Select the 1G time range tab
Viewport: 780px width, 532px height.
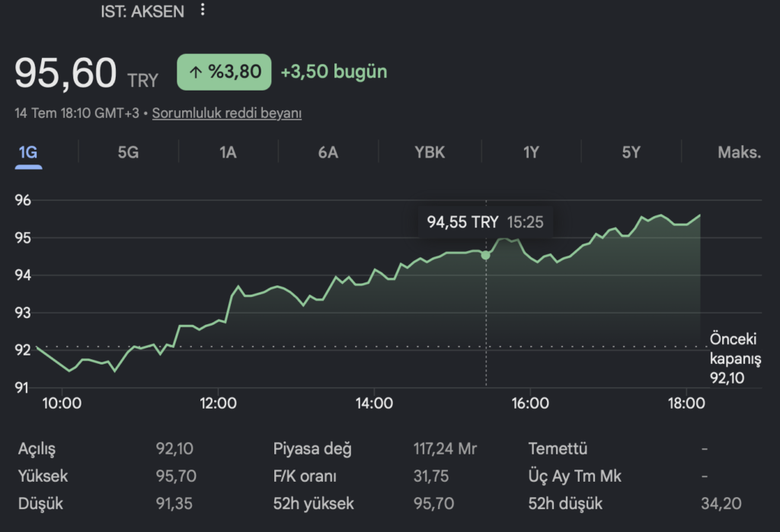click(28, 152)
